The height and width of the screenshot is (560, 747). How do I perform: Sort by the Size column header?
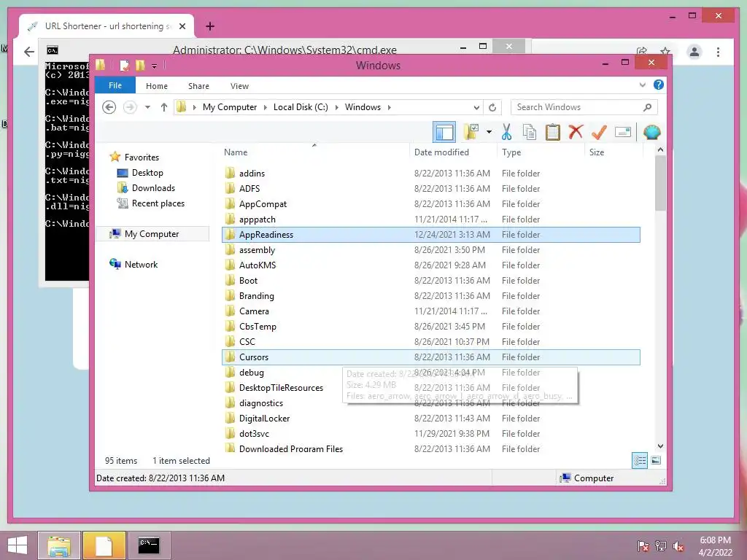(597, 152)
